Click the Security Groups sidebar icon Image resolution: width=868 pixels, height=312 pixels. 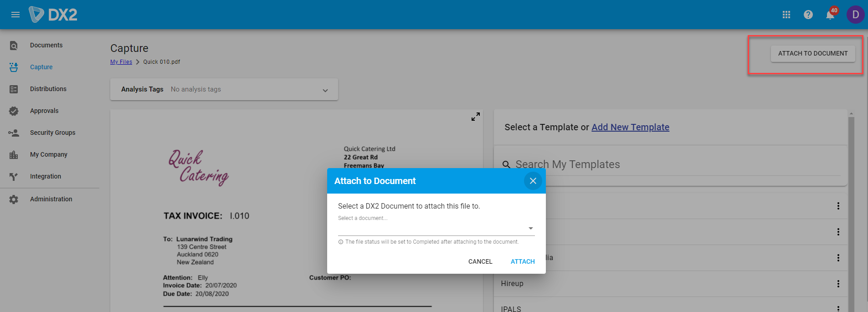click(x=14, y=133)
